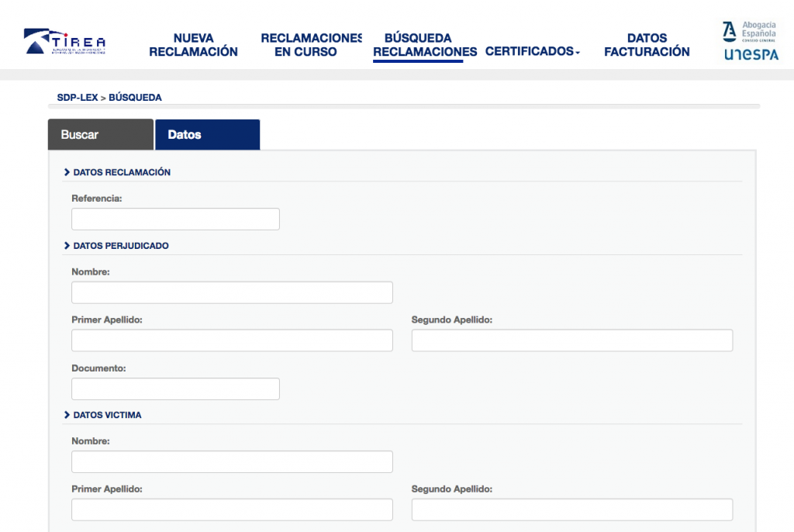
Task: Collapse the Datos Victima section chevron
Action: click(x=67, y=415)
